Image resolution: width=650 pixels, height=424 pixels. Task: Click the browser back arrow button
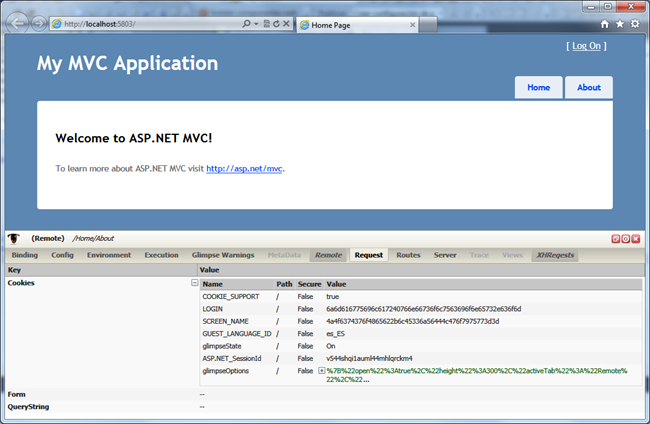click(x=15, y=22)
